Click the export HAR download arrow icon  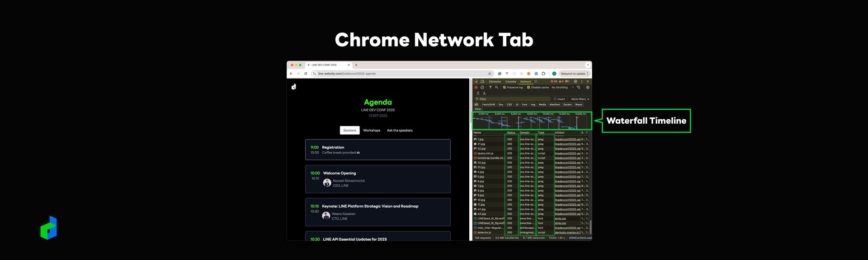(x=484, y=93)
